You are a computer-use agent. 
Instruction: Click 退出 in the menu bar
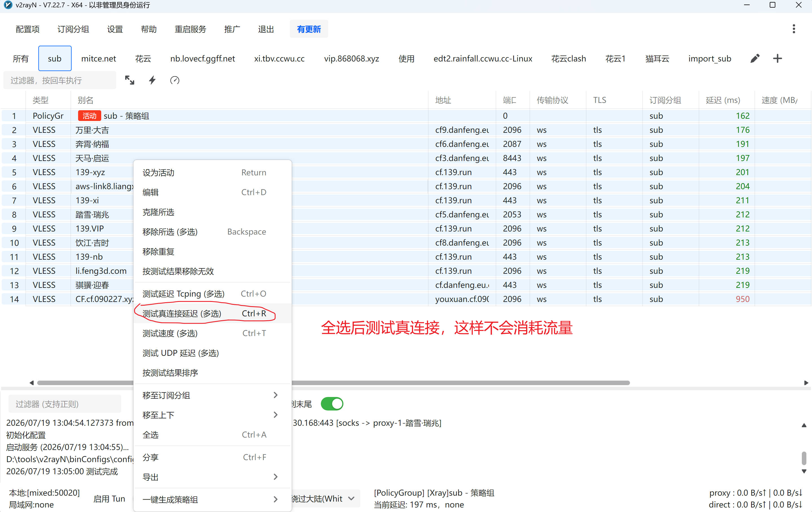coord(266,29)
